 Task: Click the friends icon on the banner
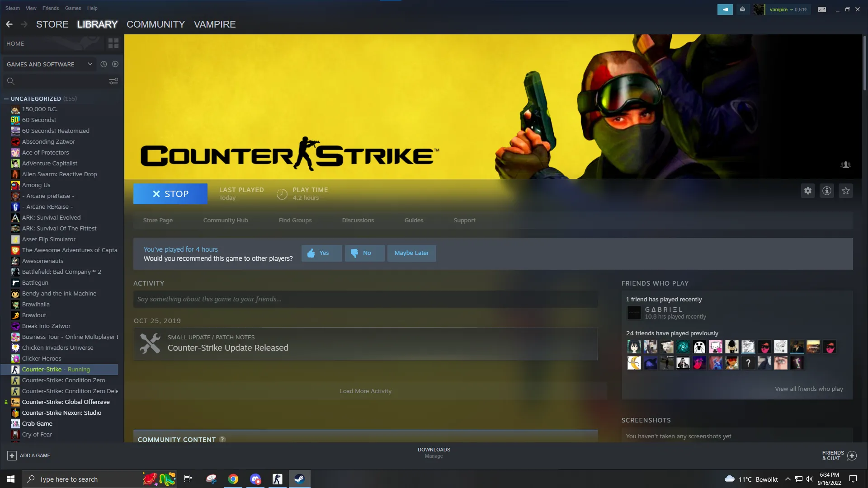tap(845, 165)
